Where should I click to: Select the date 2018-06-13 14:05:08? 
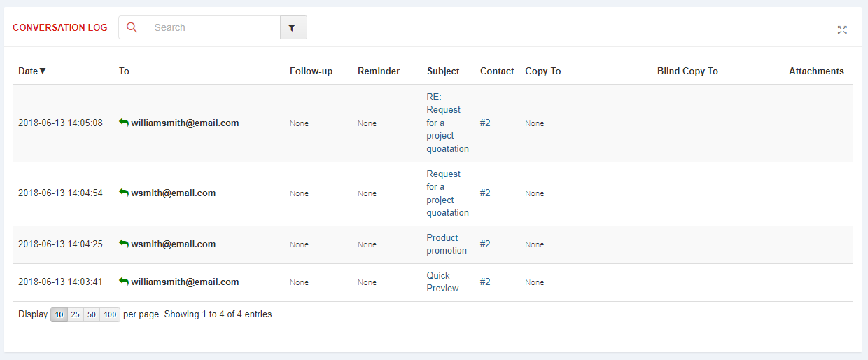60,123
